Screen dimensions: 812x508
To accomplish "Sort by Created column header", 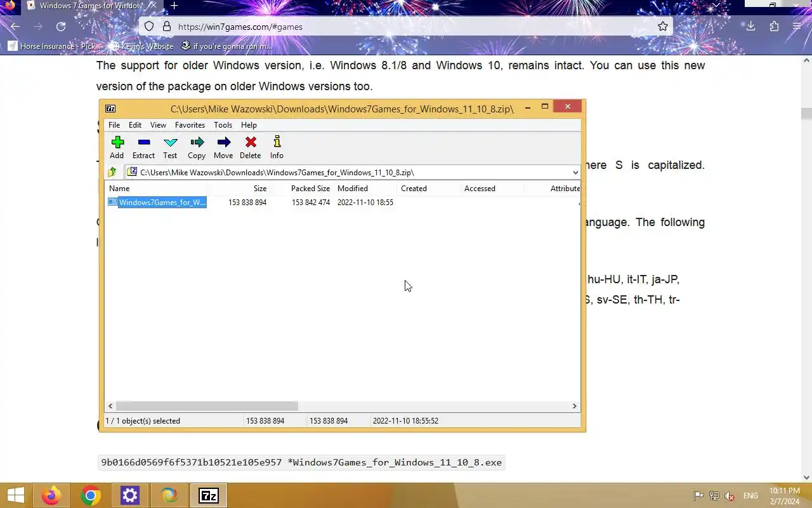I will (x=429, y=189).
